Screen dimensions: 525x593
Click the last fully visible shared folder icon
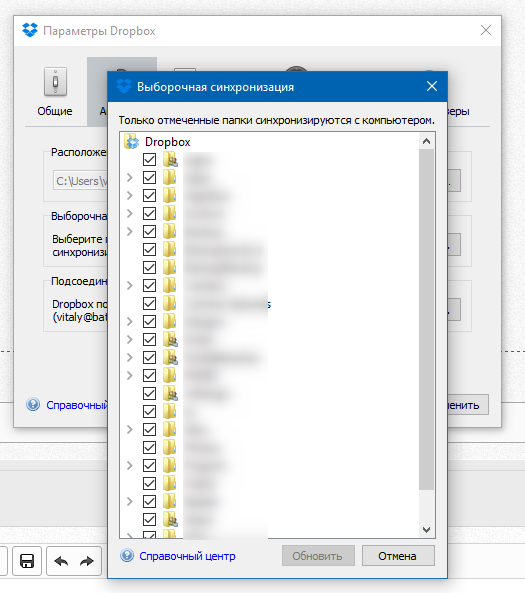click(x=170, y=519)
